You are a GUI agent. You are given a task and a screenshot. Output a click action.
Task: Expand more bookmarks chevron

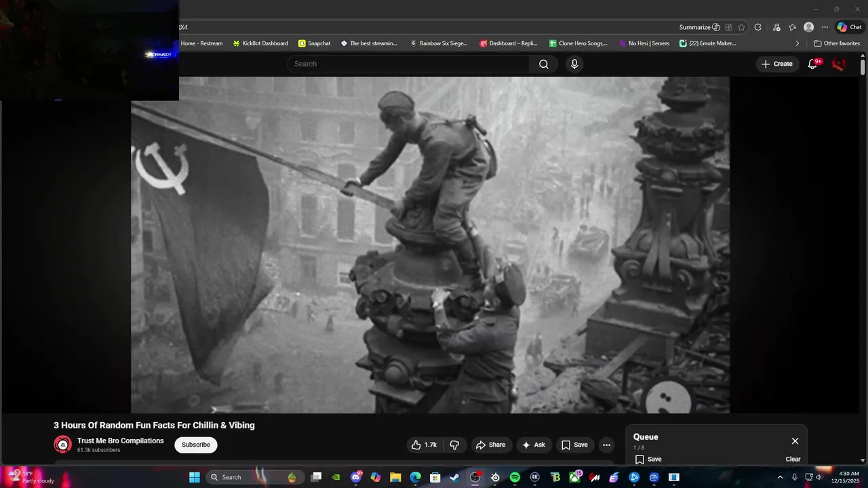(797, 43)
